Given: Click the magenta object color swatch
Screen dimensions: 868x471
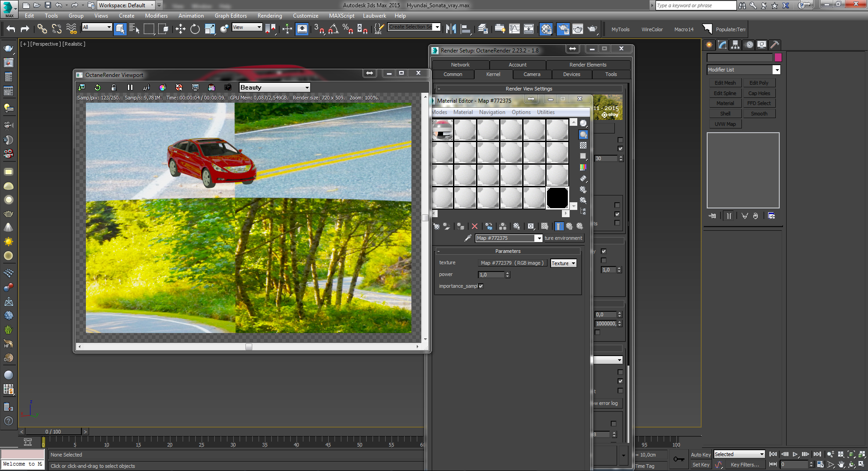Looking at the screenshot, I should click(778, 57).
